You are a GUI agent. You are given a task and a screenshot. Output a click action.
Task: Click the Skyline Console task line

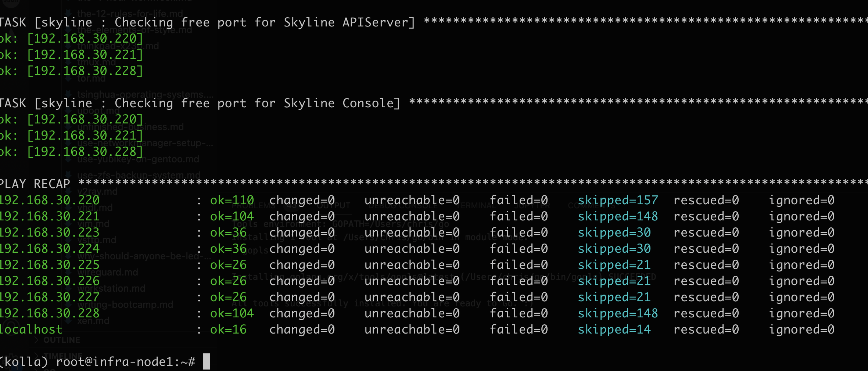tap(200, 103)
